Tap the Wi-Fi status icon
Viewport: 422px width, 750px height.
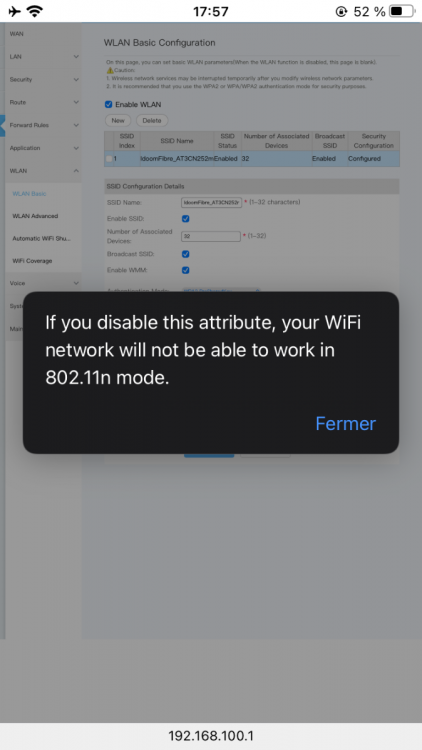tap(34, 11)
